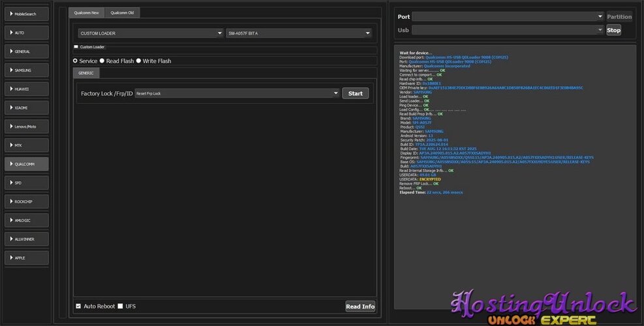Viewport: 644px width, 326px height.
Task: Click the 'Wait for device...' log line
Action: [x=416, y=53]
